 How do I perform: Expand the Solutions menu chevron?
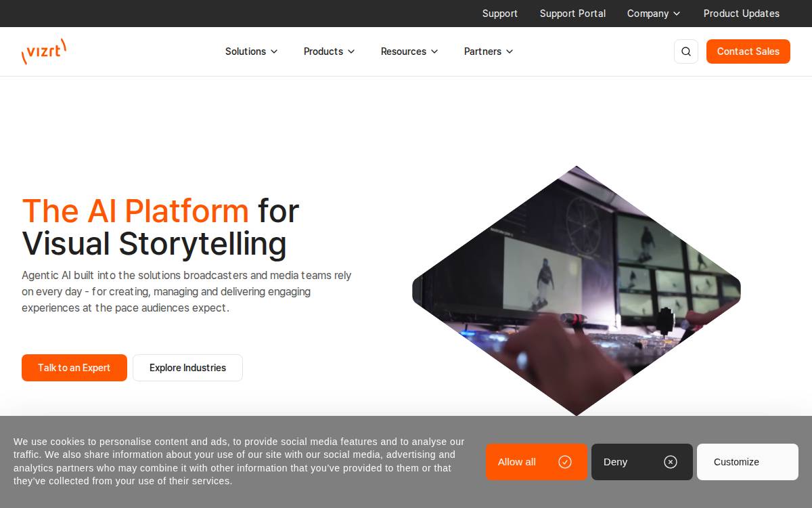tap(274, 51)
